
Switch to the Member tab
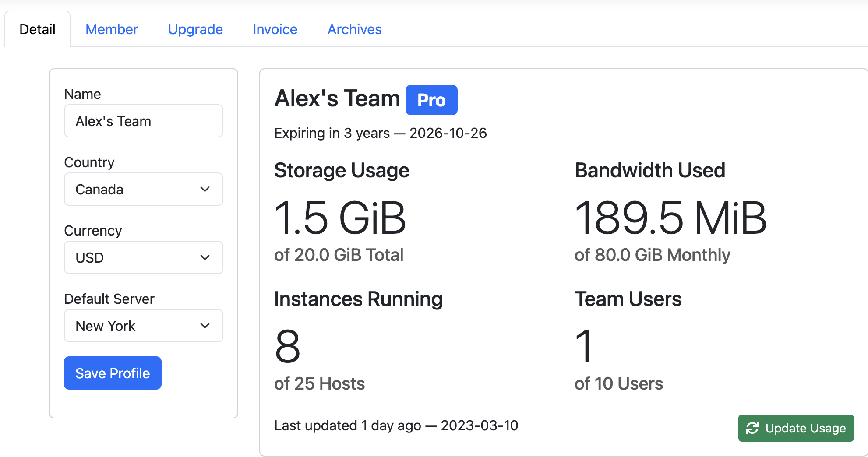pyautogui.click(x=112, y=29)
